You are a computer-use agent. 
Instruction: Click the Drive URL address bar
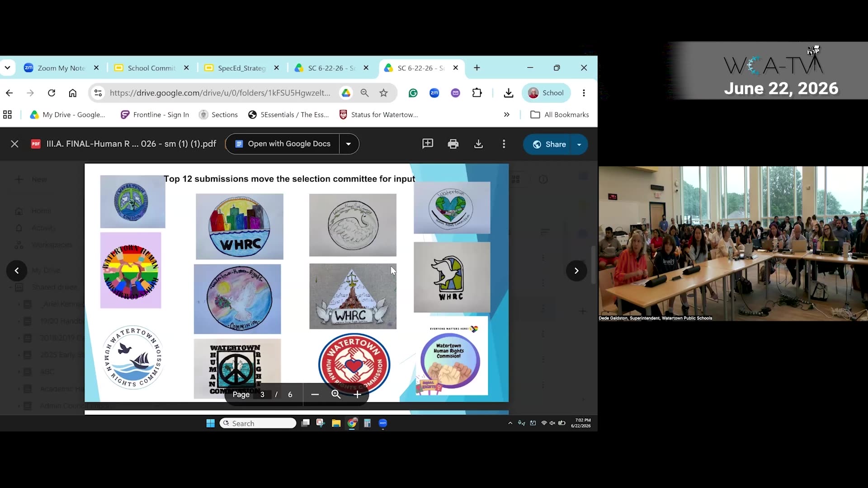tap(220, 93)
